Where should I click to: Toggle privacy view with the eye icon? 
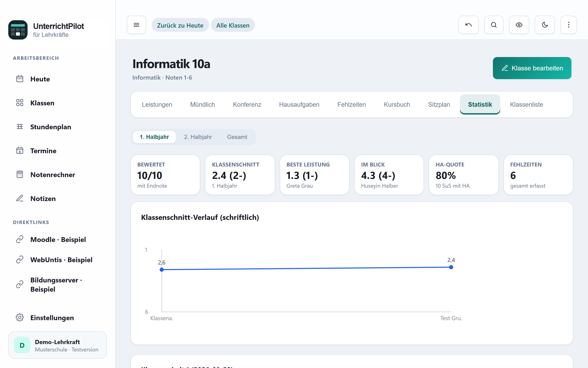click(519, 25)
